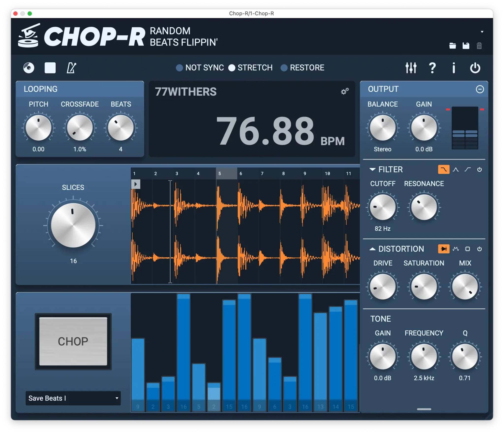Click the TONE Q knob
504x433 pixels.
click(x=465, y=357)
